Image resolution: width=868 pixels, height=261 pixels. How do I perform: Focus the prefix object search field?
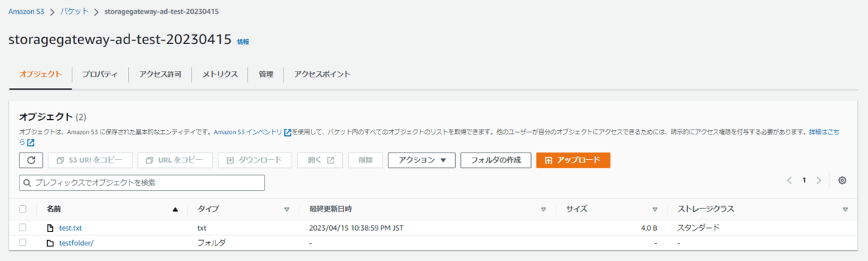pos(142,183)
